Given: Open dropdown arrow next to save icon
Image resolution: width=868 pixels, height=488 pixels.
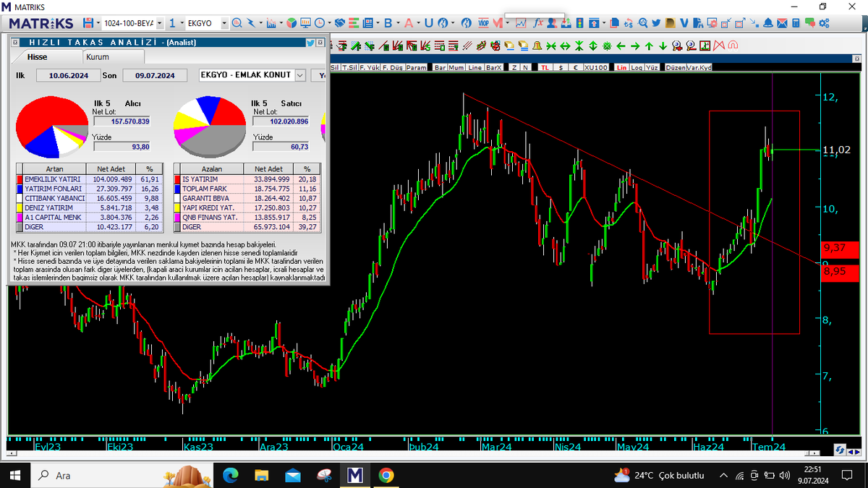Looking at the screenshot, I should point(98,23).
